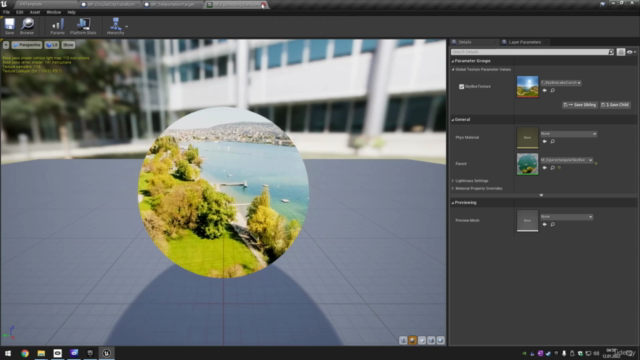Image resolution: width=640 pixels, height=360 pixels.
Task: Open the property matrix grid view icon
Action: 621,52
